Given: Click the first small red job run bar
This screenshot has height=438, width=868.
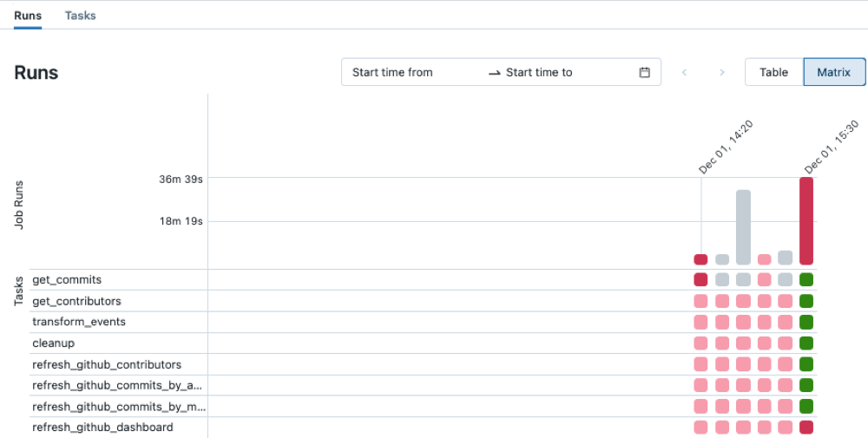Looking at the screenshot, I should (700, 259).
